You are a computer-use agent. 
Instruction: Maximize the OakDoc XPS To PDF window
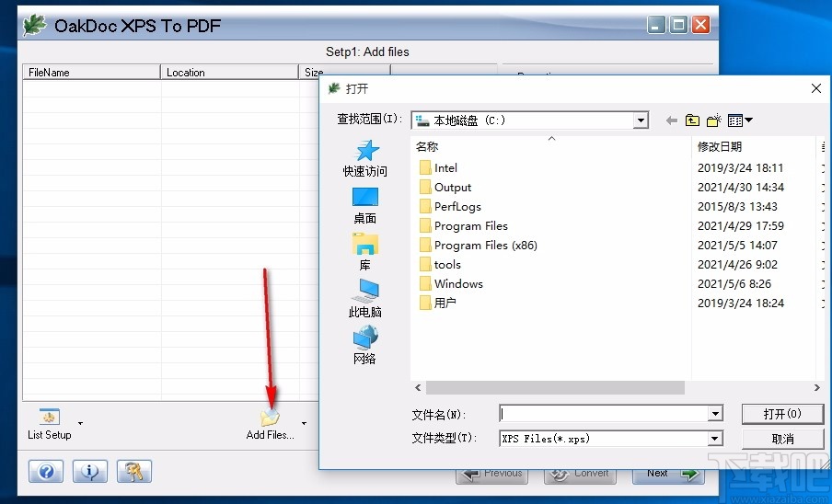[x=678, y=25]
